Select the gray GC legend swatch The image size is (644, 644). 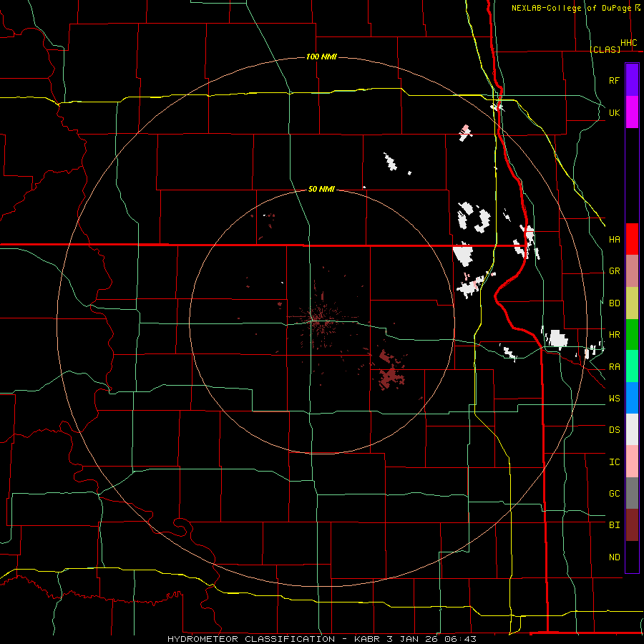[x=632, y=493]
